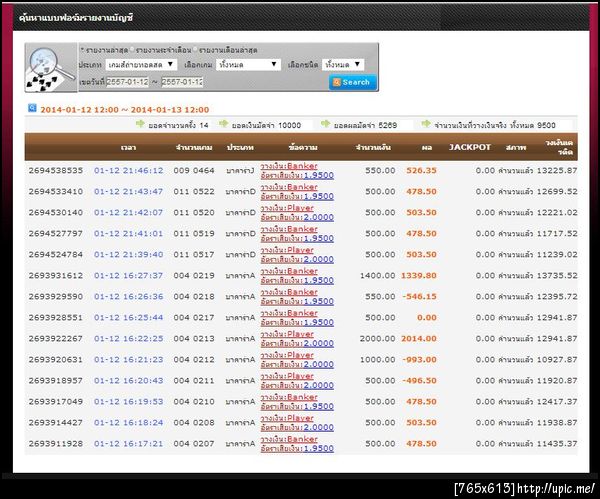Click the timestamp 01-12 21:46:12
This screenshot has width=600, height=499.
129,171
